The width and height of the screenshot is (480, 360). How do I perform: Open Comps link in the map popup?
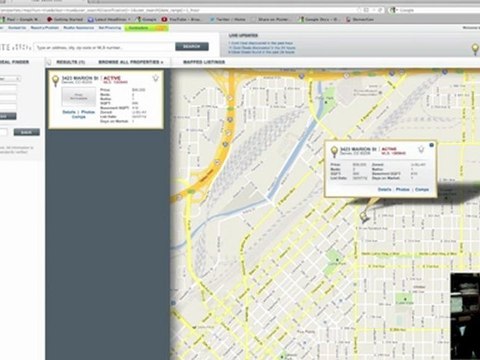point(422,189)
